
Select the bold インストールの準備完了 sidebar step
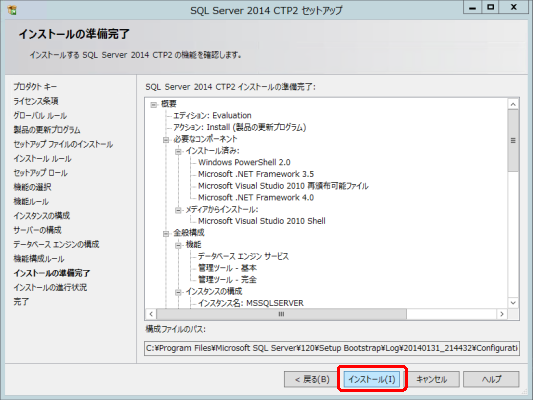[52, 273]
